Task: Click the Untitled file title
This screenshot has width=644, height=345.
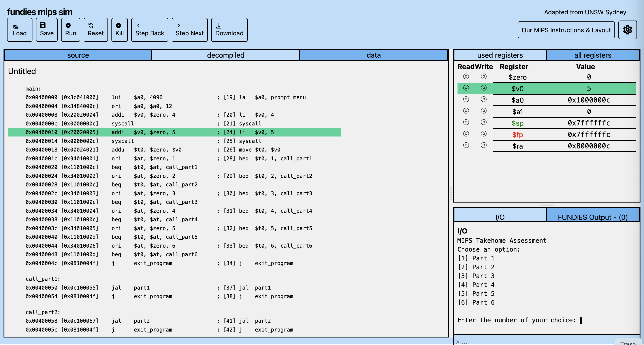Action: tap(22, 71)
